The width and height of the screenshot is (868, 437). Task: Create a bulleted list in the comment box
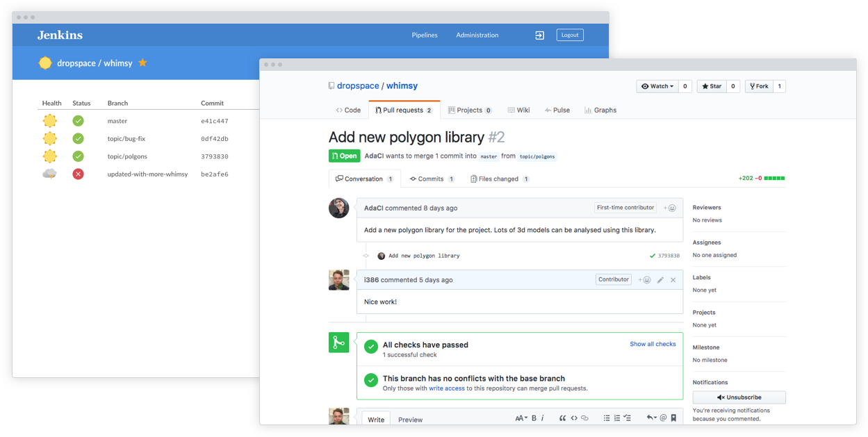(x=607, y=418)
